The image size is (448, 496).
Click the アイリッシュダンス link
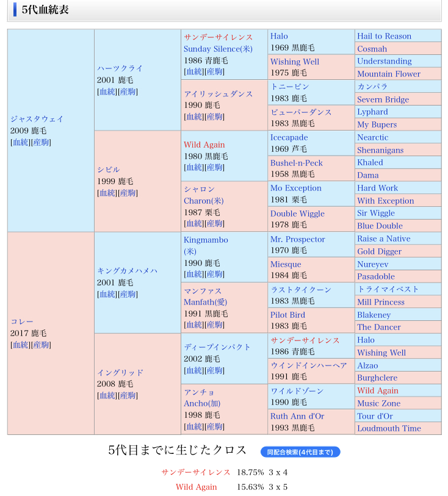[x=218, y=94]
